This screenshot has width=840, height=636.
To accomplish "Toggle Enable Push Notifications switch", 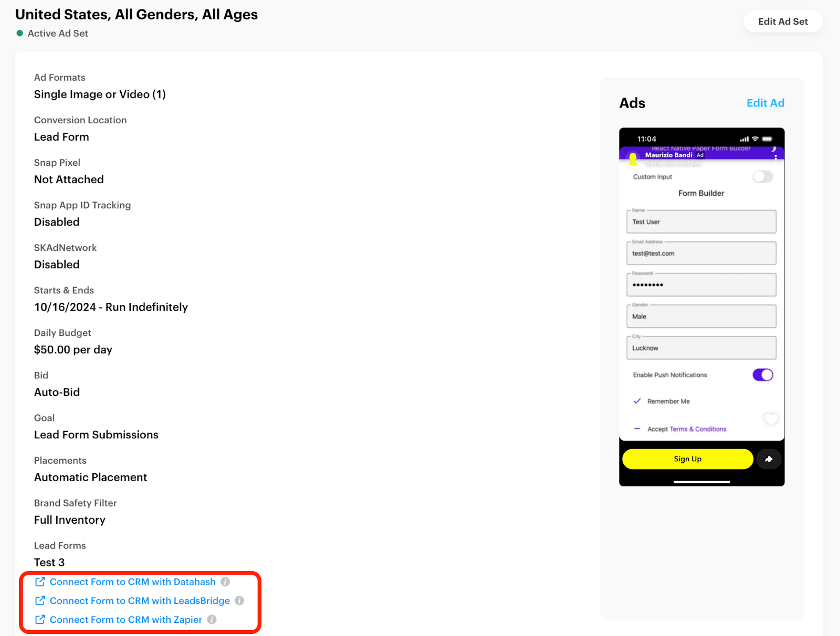I will (x=763, y=375).
